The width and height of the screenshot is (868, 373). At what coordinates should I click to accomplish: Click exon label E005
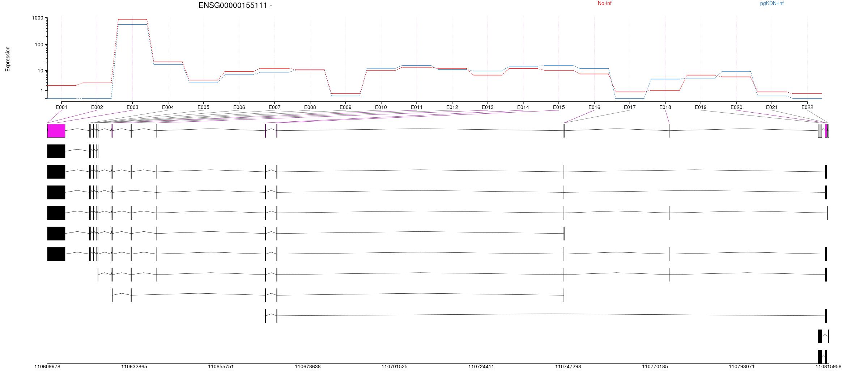(203, 107)
